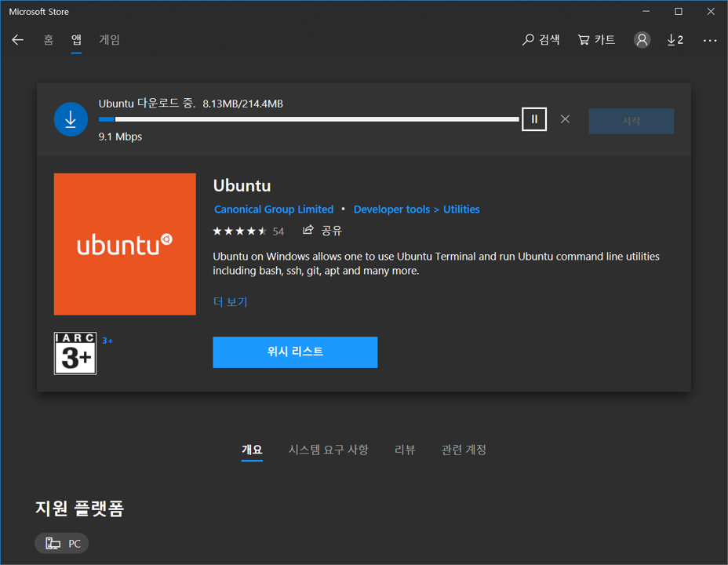This screenshot has height=565, width=728.
Task: Select the 앱 tab
Action: (76, 40)
